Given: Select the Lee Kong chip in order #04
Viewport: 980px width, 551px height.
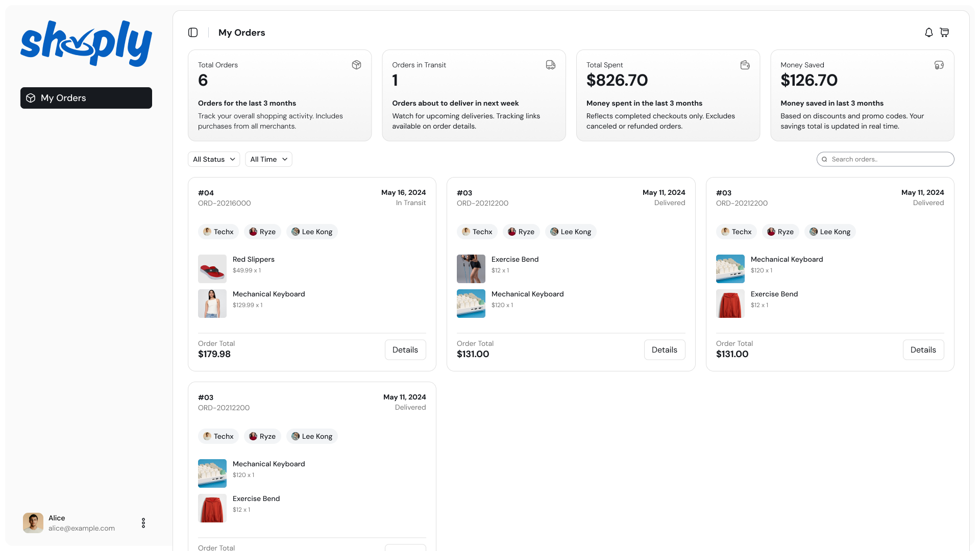Looking at the screenshot, I should (312, 232).
